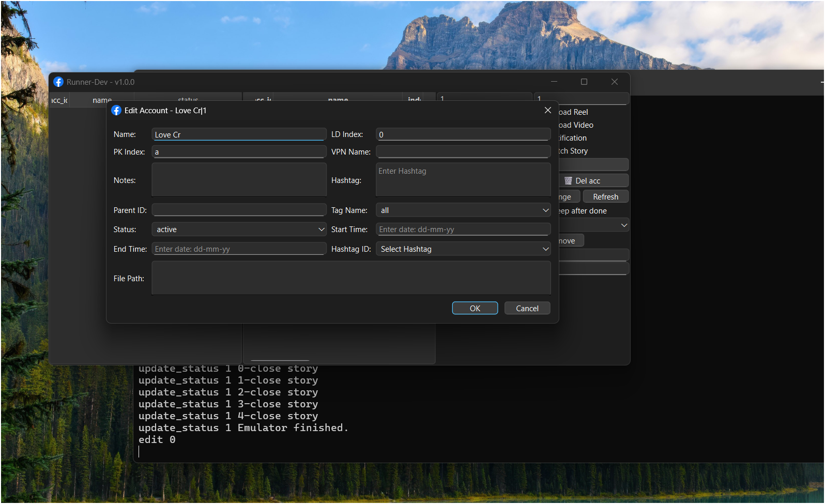
Task: Open the Status dropdown showing active
Action: click(239, 230)
